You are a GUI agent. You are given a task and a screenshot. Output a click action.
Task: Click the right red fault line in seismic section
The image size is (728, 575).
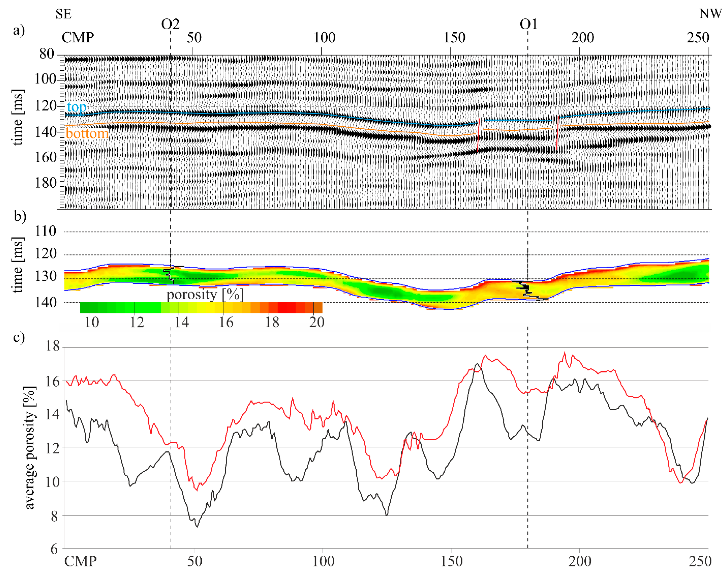(x=558, y=133)
